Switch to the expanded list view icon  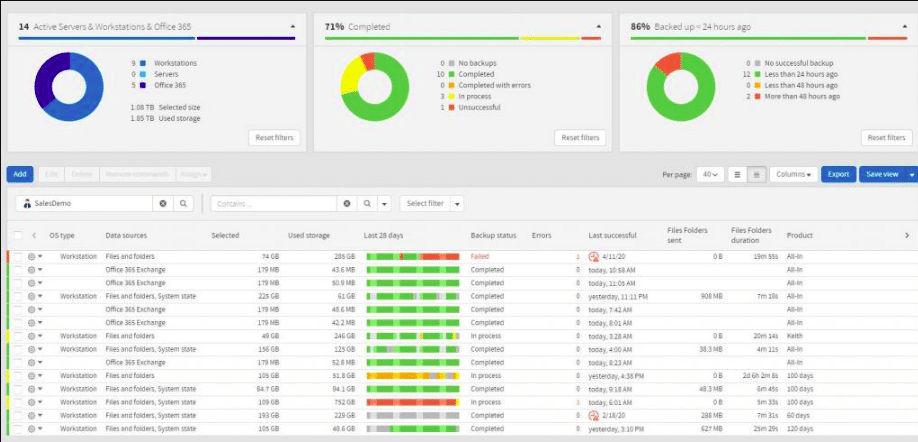click(x=737, y=174)
